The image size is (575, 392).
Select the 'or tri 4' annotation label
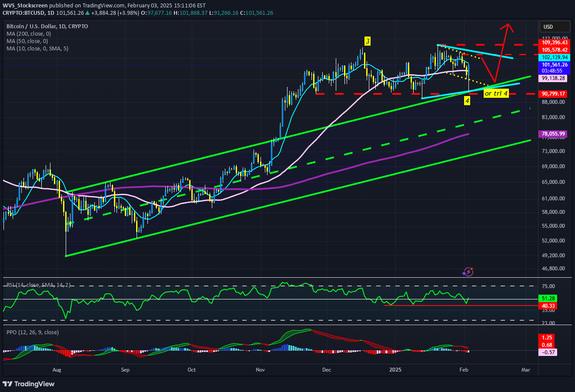click(496, 93)
